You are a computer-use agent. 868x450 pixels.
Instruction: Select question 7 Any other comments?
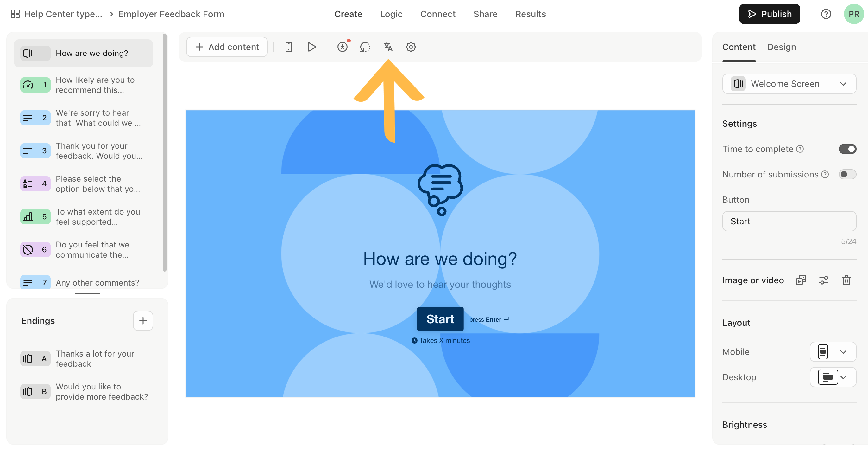[83, 282]
